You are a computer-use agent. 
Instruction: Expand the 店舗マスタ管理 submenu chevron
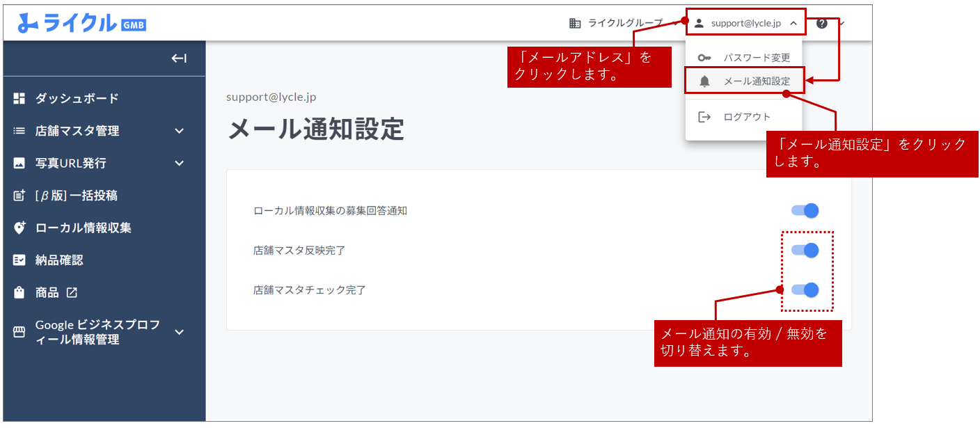pyautogui.click(x=179, y=131)
